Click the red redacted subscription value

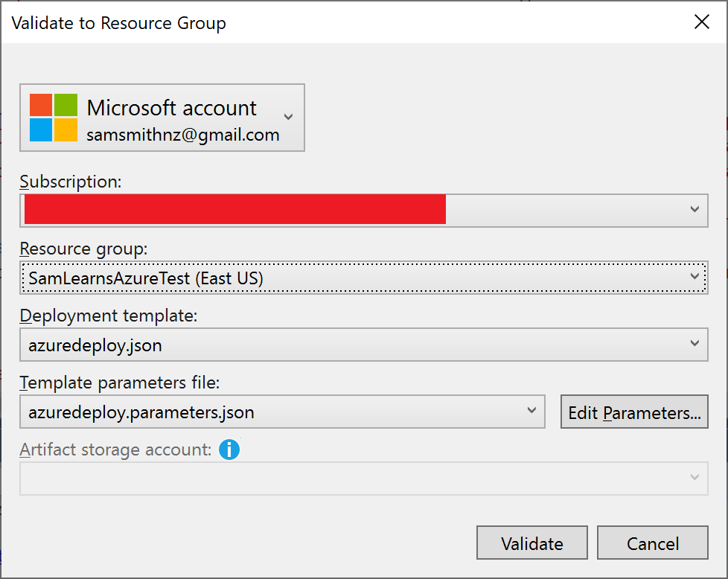235,210
